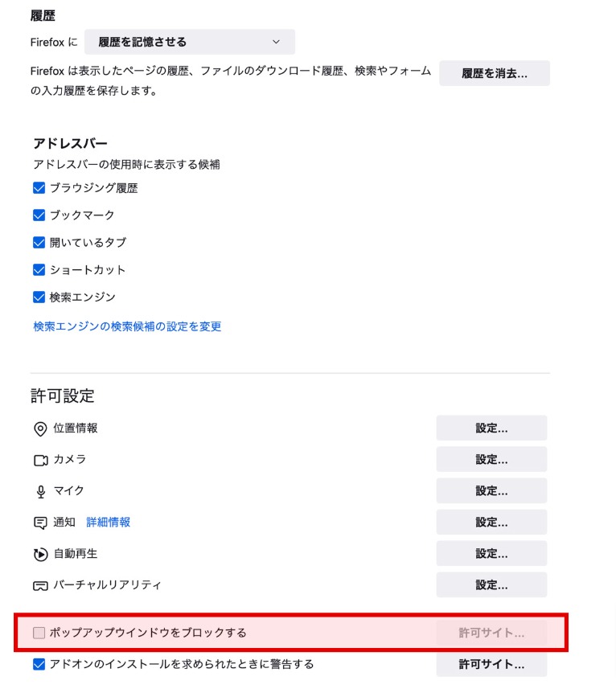
Task: Open 設定 for 位置情報 permission
Action: [491, 428]
